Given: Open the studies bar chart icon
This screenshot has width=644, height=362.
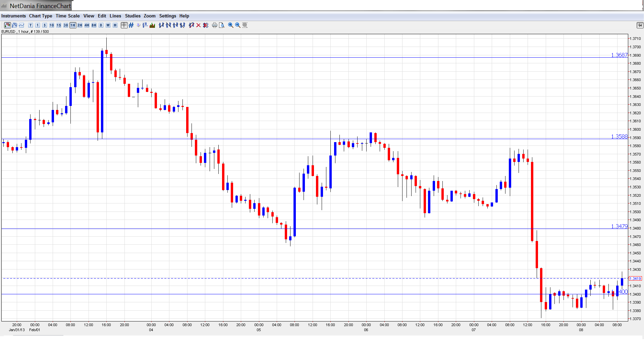Looking at the screenshot, I should tap(152, 25).
